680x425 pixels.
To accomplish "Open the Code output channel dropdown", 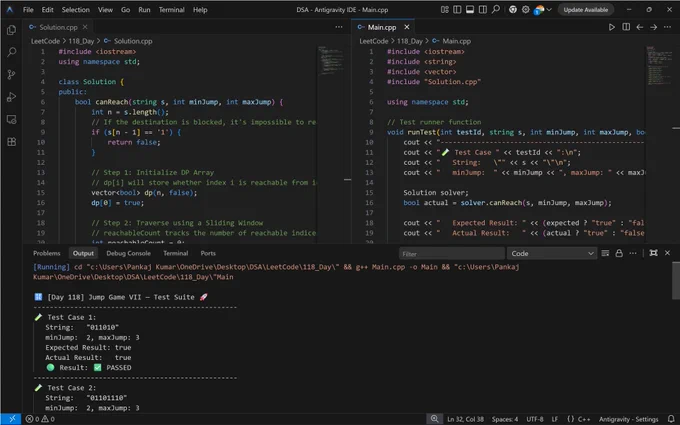I will pos(552,254).
